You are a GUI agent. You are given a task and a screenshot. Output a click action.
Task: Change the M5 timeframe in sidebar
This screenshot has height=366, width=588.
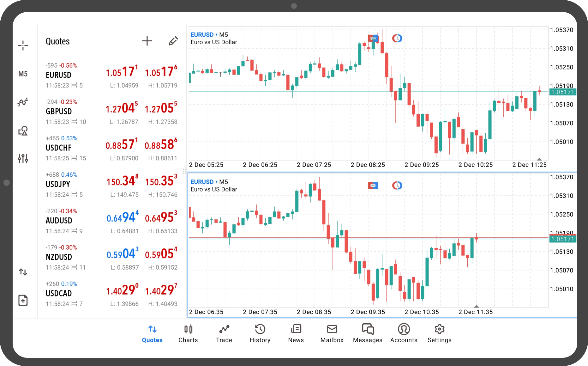point(23,74)
